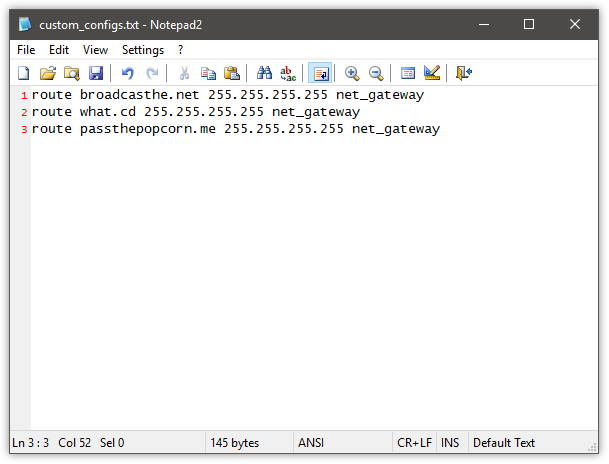Image resolution: width=609 pixels, height=464 pixels.
Task: Click the Replace text icon
Action: [288, 73]
